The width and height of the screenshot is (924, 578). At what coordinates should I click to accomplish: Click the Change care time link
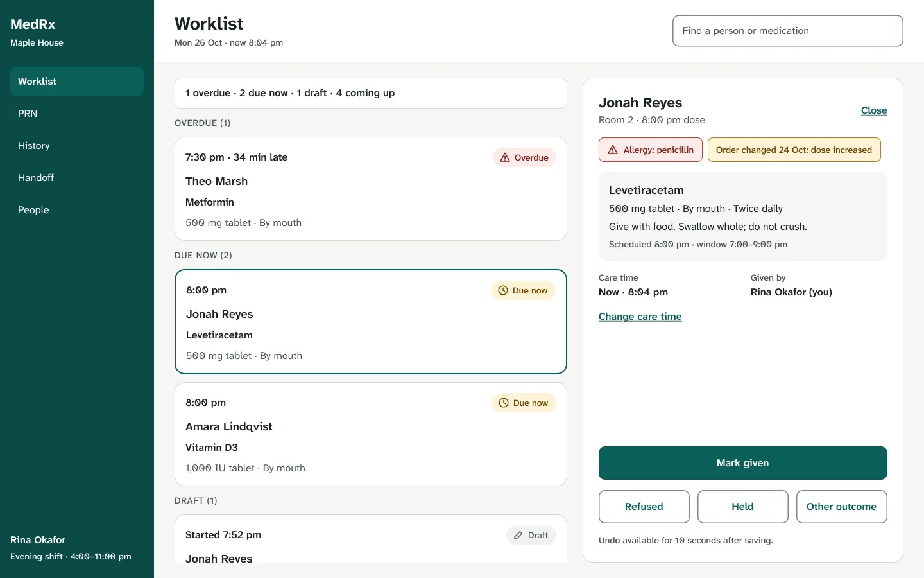(640, 317)
